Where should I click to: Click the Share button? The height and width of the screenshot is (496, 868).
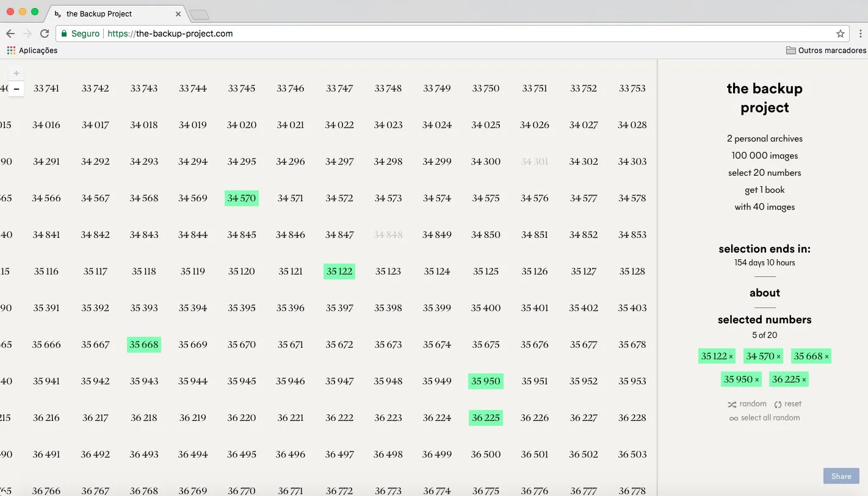(841, 476)
